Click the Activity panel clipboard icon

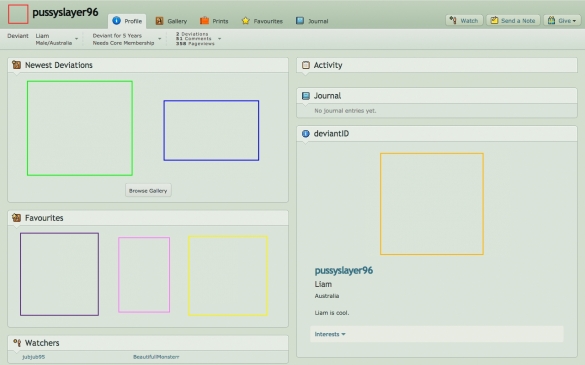pyautogui.click(x=306, y=65)
